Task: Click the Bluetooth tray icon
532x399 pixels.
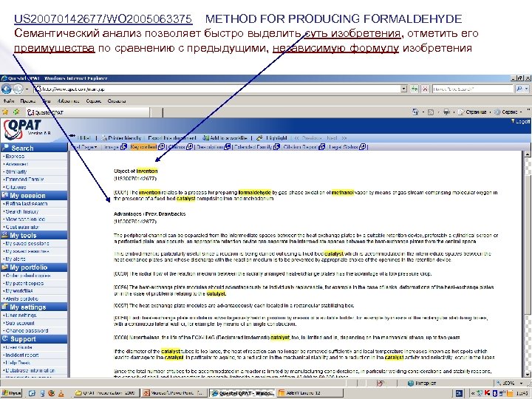Action: (x=494, y=393)
